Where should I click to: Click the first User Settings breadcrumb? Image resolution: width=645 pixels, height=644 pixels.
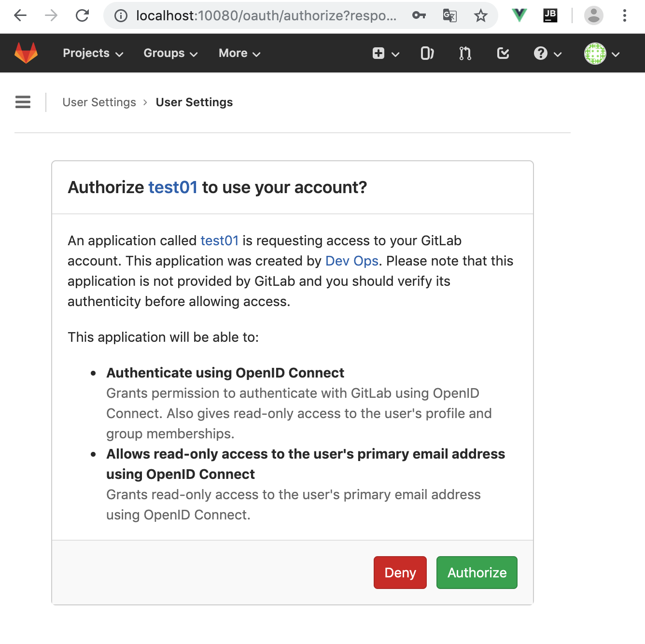coord(99,102)
